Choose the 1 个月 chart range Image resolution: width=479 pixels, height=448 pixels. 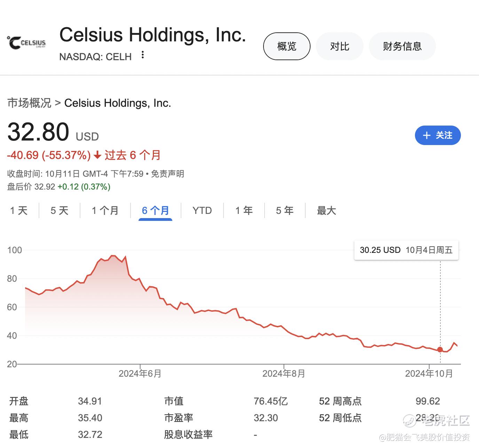[x=105, y=210]
